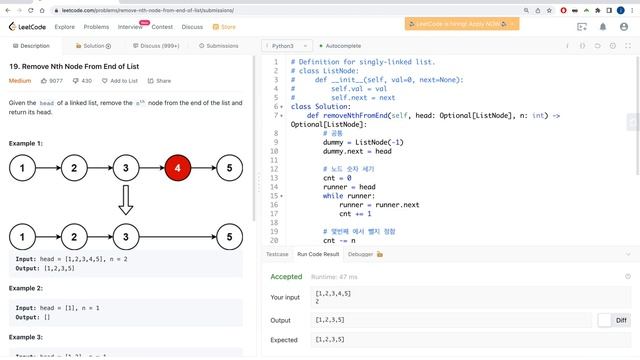The image size is (640, 360).
Task: Open the Python3 language dropdown
Action: click(287, 46)
